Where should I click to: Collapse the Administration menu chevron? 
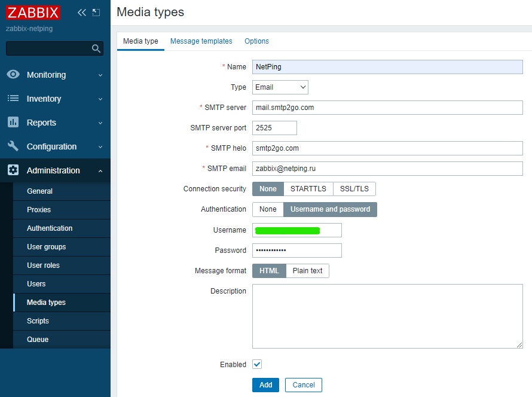point(100,171)
